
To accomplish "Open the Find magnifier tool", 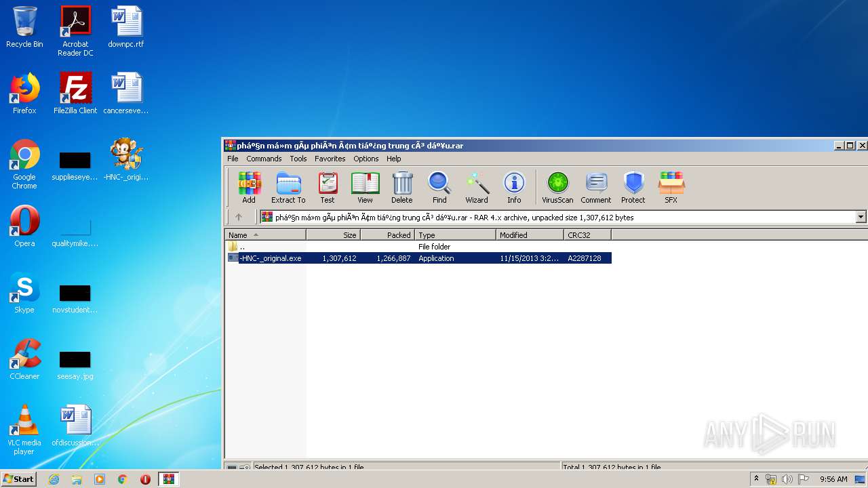I will tap(439, 187).
